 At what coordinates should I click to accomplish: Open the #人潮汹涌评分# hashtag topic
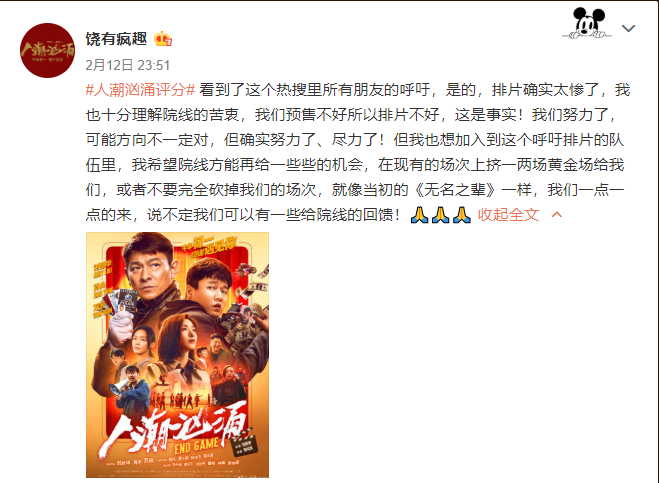(140, 90)
